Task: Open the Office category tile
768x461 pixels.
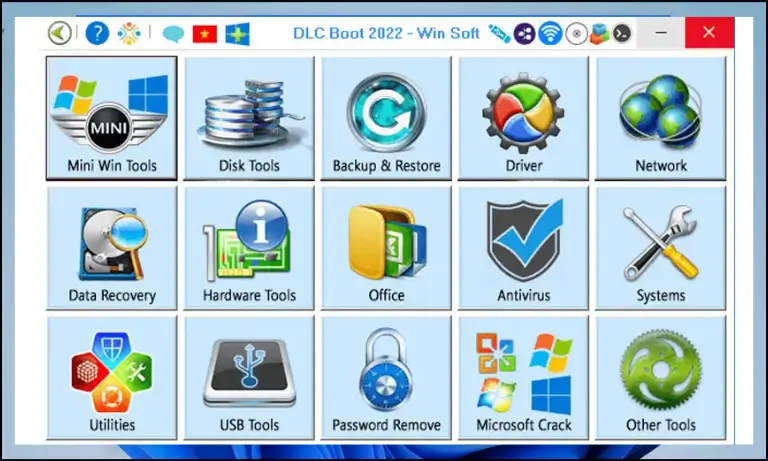Action: 386,248
